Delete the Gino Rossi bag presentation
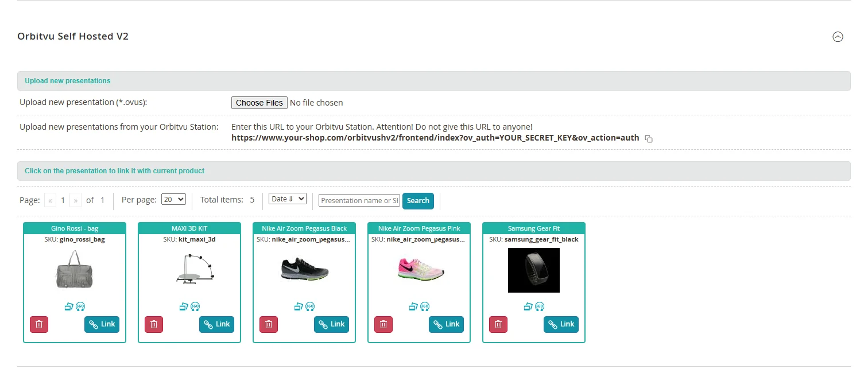 point(39,324)
